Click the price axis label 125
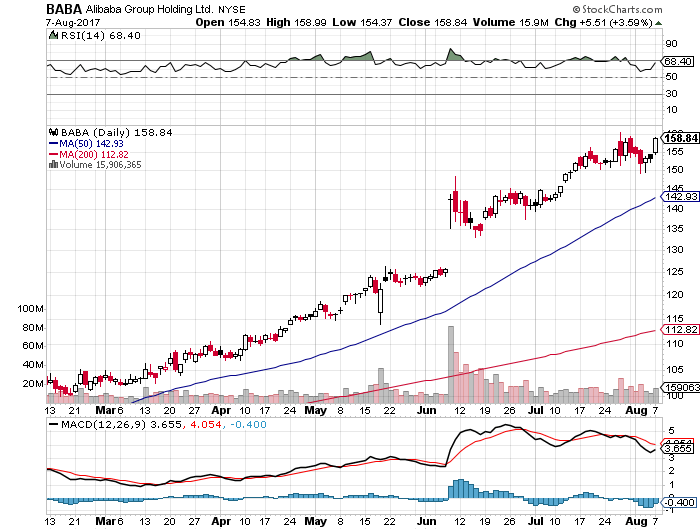The height and width of the screenshot is (530, 700). coord(674,271)
